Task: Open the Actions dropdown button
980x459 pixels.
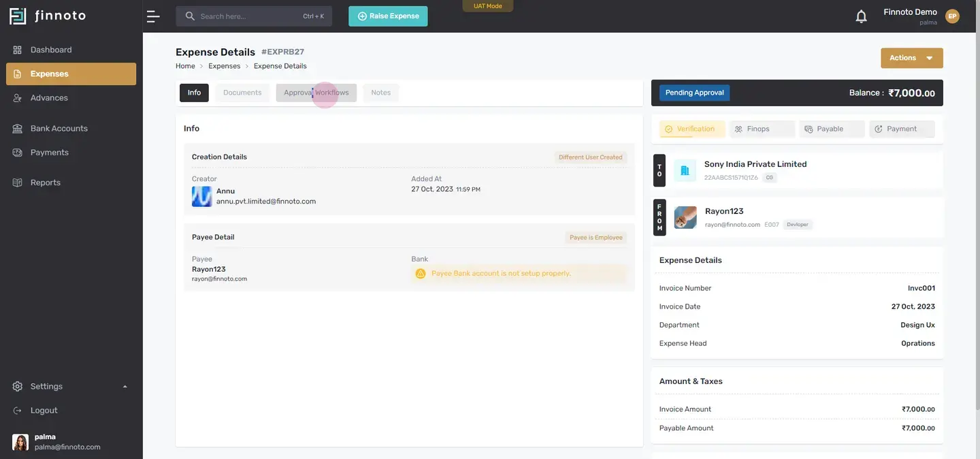Action: (x=912, y=58)
